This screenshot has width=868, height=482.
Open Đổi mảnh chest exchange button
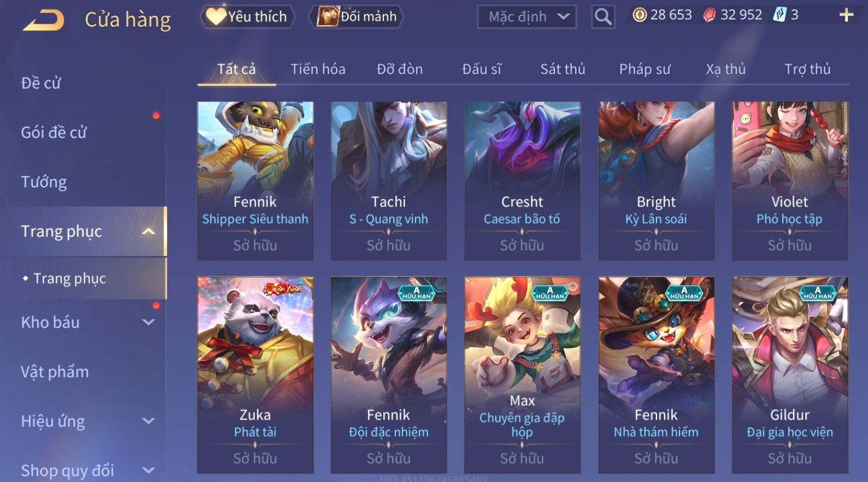[x=356, y=17]
